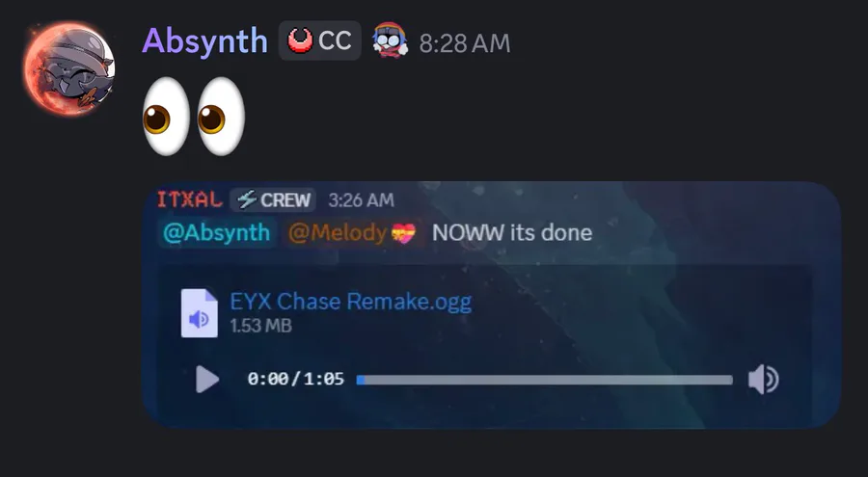Click the Absynth username
This screenshot has height=477, width=868.
[204, 41]
